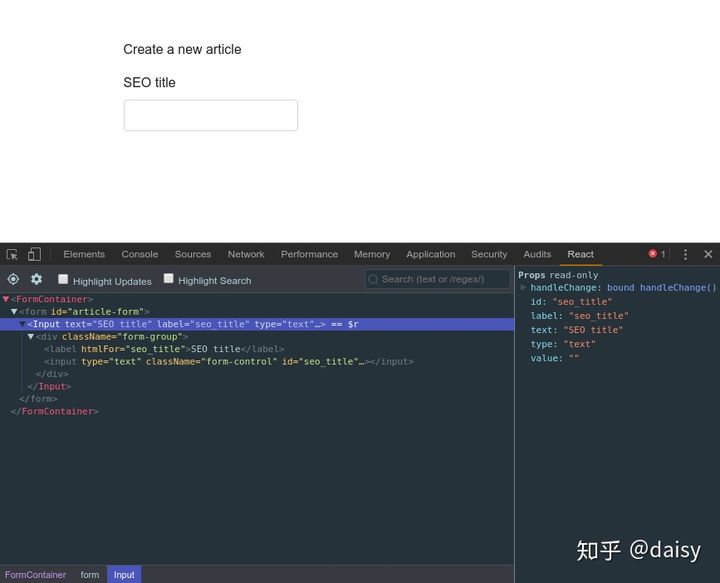Image resolution: width=720 pixels, height=583 pixels.
Task: Open the Sources tab
Action: click(193, 254)
